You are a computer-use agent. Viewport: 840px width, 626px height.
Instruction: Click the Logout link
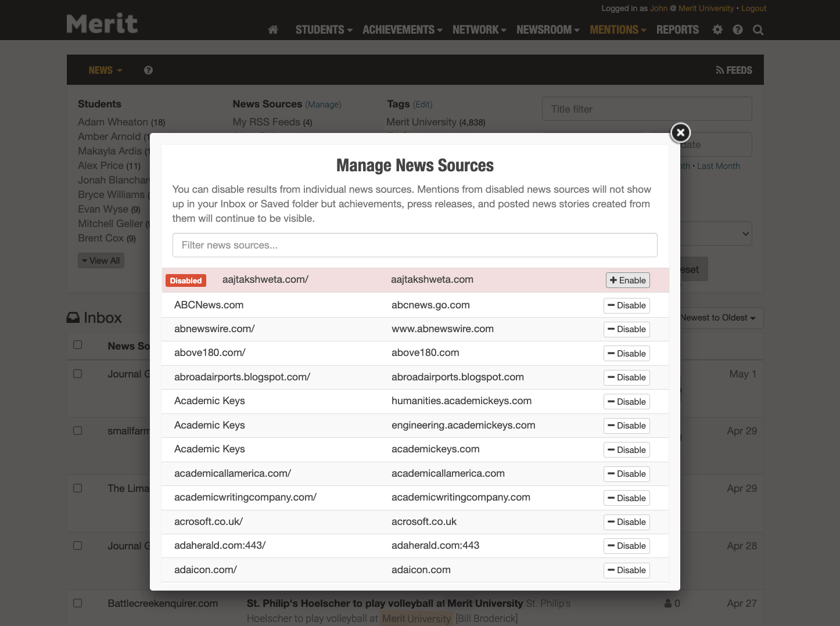click(x=753, y=8)
